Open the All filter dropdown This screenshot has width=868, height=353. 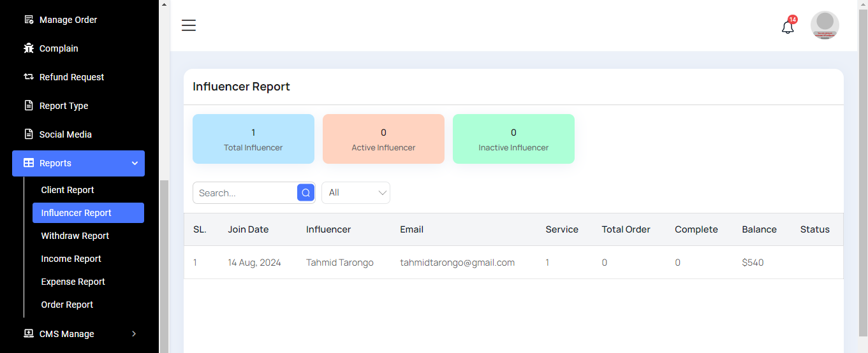click(355, 193)
